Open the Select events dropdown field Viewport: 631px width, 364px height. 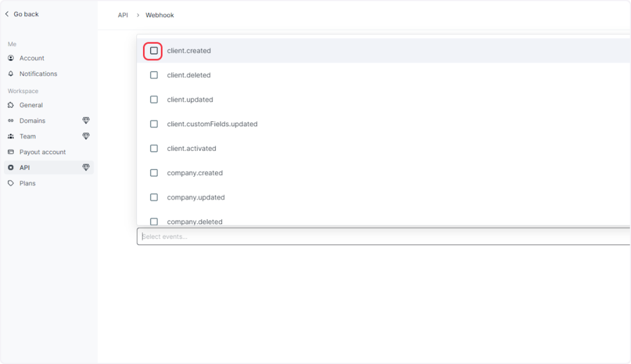pyautogui.click(x=382, y=237)
